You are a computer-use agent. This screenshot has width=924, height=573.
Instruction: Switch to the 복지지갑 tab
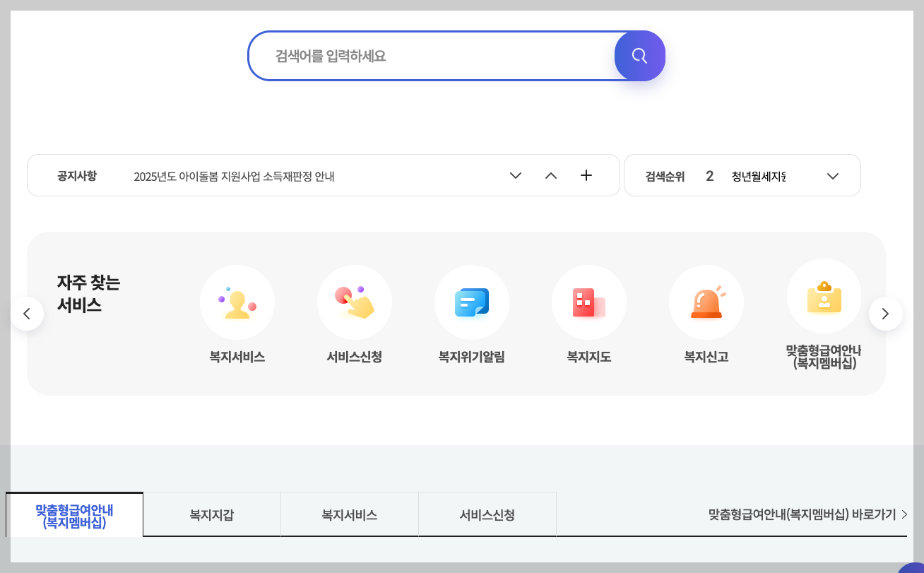(211, 514)
